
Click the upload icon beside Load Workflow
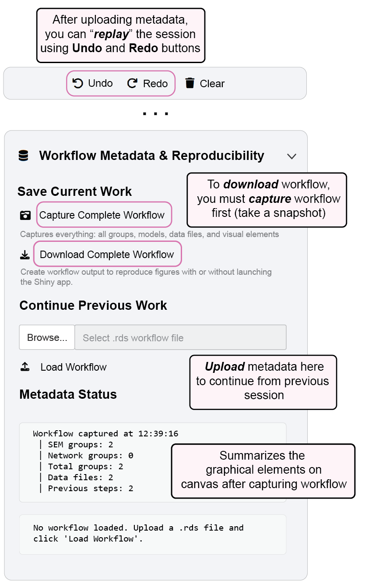pyautogui.click(x=25, y=367)
